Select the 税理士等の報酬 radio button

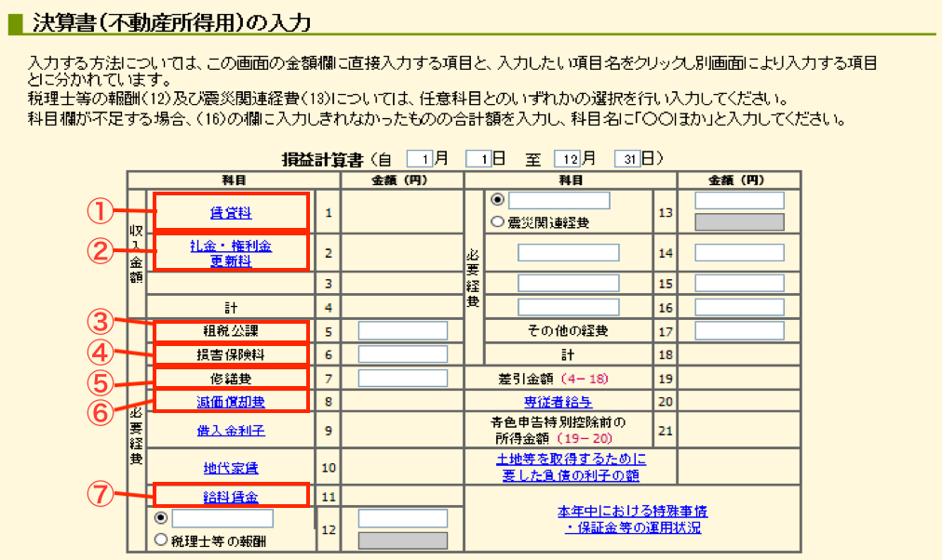[x=160, y=540]
